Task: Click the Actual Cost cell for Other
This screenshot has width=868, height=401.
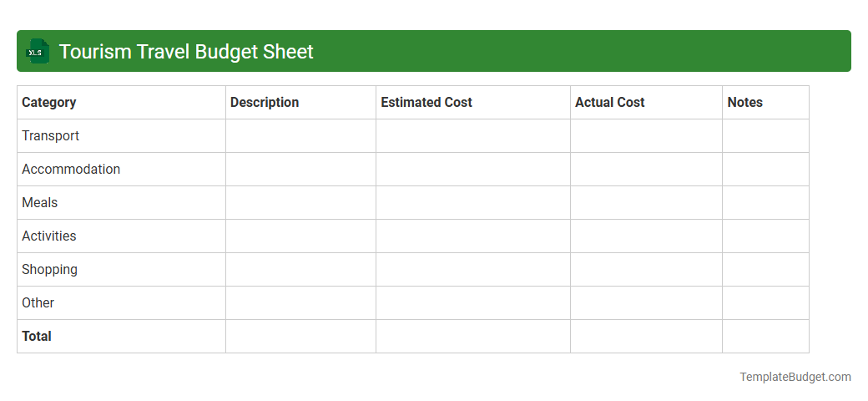Action: [646, 303]
